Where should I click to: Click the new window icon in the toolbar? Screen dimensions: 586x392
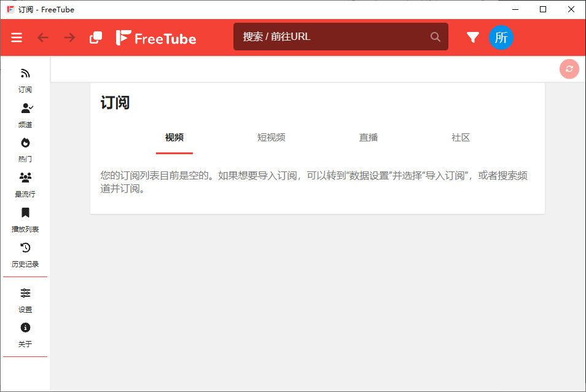(96, 37)
